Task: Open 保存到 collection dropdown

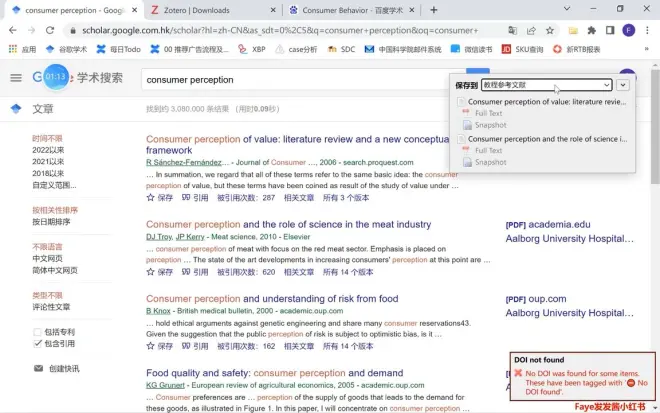Action: click(x=546, y=85)
